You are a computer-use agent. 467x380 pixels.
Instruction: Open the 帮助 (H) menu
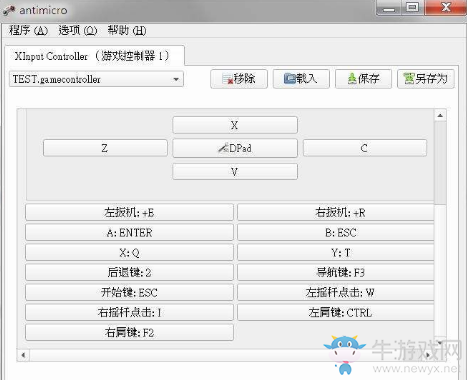coord(127,31)
